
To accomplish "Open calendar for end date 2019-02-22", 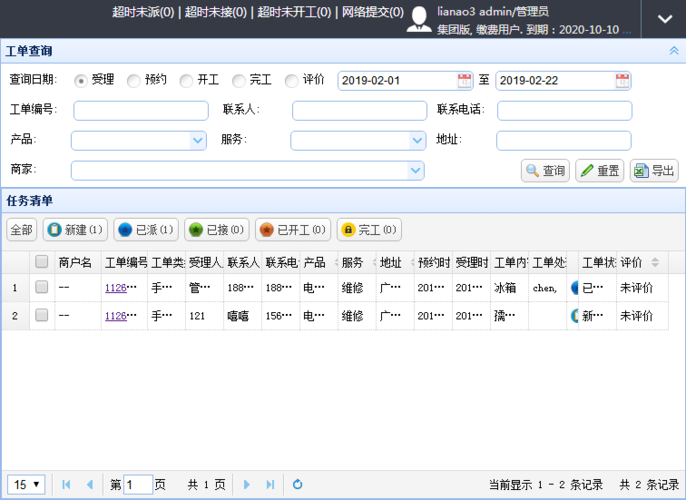I will (622, 81).
